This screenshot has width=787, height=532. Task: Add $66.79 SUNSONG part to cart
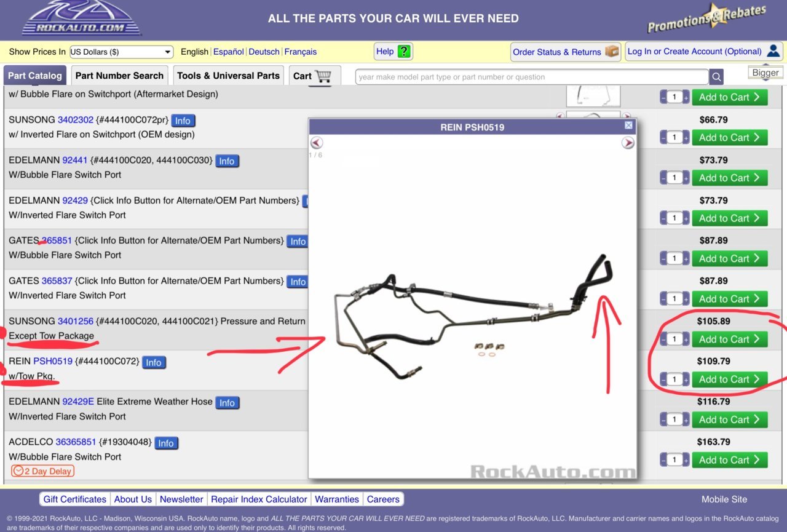coord(730,137)
